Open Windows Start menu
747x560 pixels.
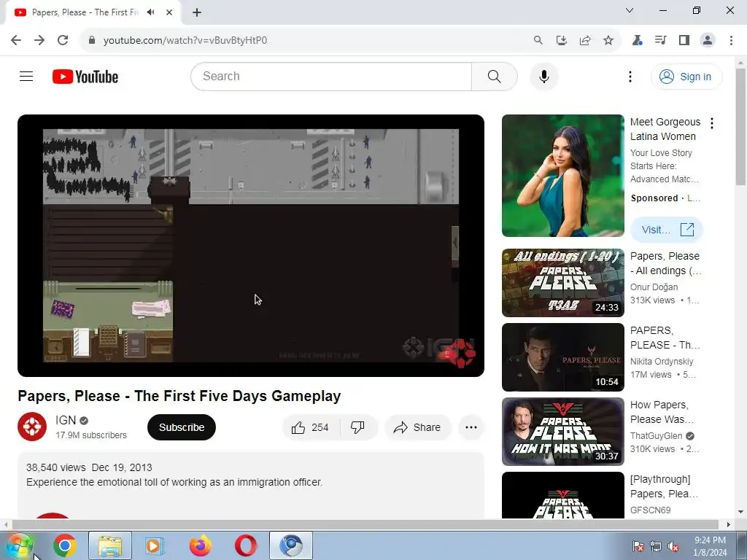click(19, 545)
